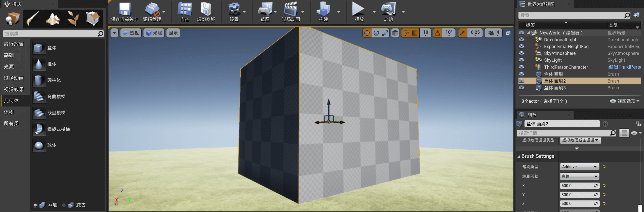Click 保存当前关卡 save icon

(125, 12)
